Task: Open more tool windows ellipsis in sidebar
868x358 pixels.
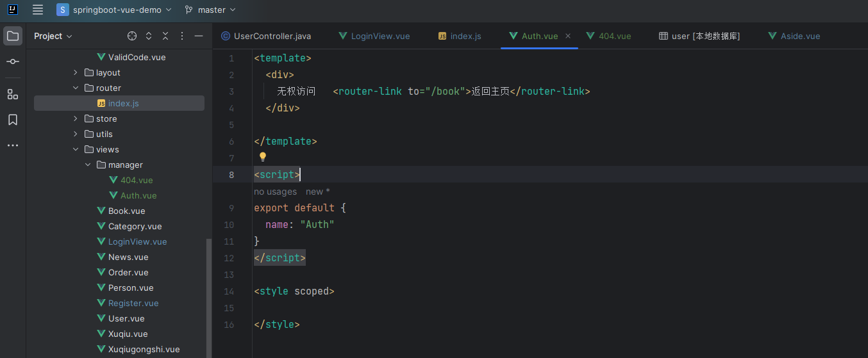Action: tap(13, 145)
